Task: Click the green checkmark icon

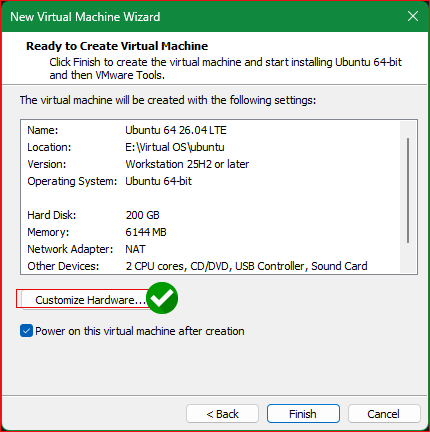Action: (x=162, y=298)
